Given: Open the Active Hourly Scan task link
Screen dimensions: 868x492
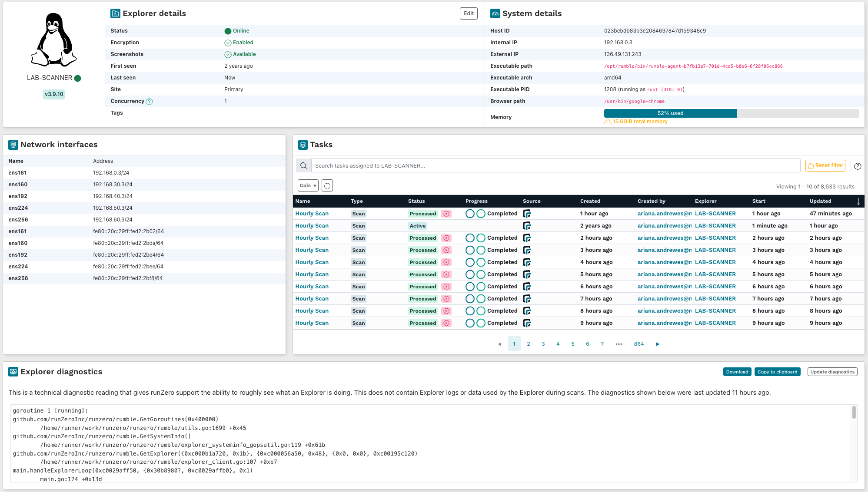Looking at the screenshot, I should [312, 225].
